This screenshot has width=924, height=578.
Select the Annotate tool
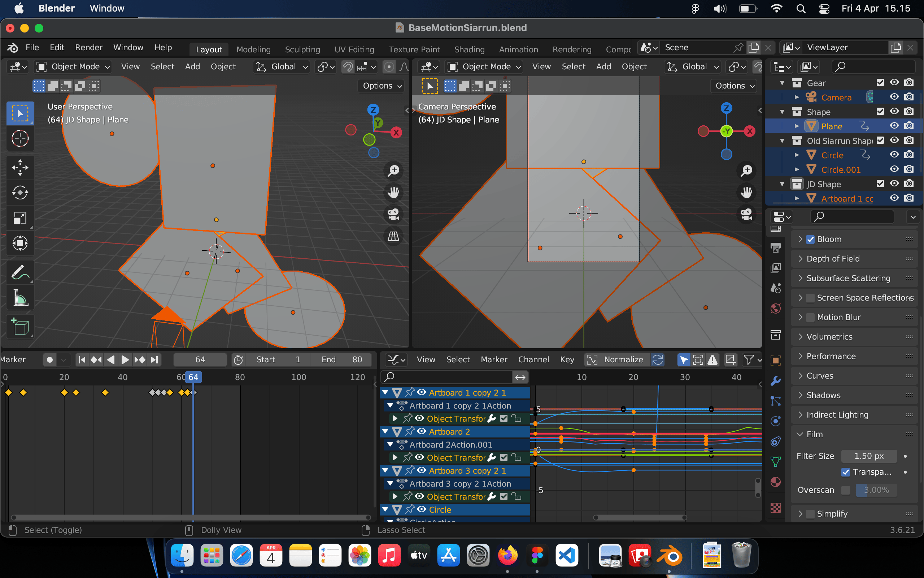point(20,272)
